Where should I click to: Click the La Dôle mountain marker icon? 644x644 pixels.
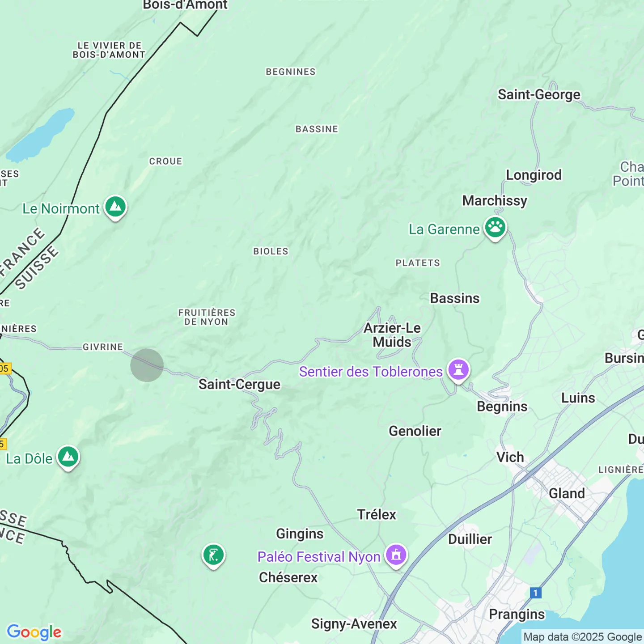tap(68, 457)
